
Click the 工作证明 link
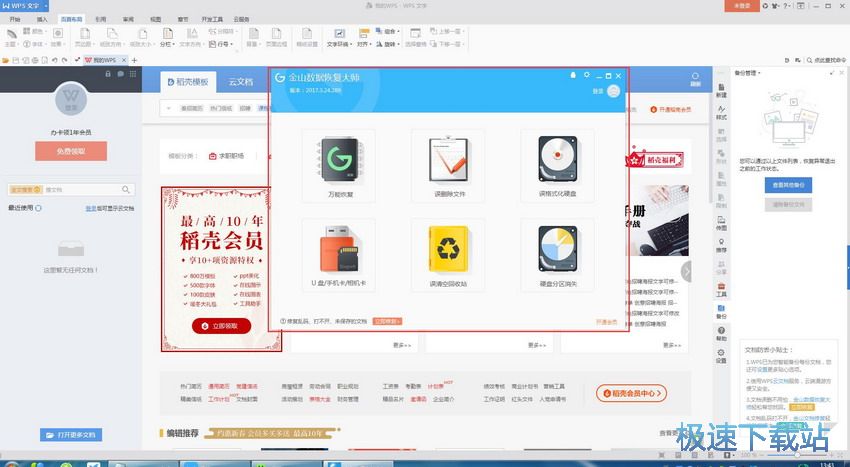click(x=494, y=399)
